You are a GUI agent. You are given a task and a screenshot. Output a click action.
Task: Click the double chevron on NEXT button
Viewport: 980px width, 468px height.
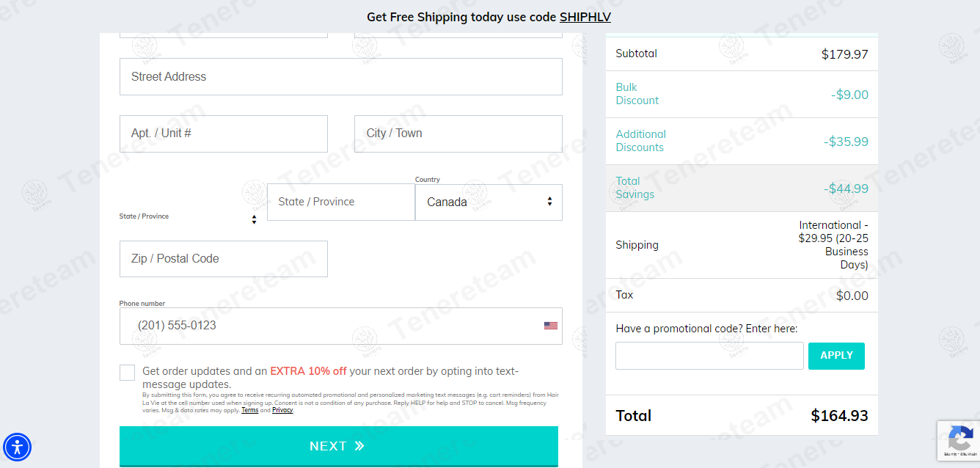[x=359, y=446]
